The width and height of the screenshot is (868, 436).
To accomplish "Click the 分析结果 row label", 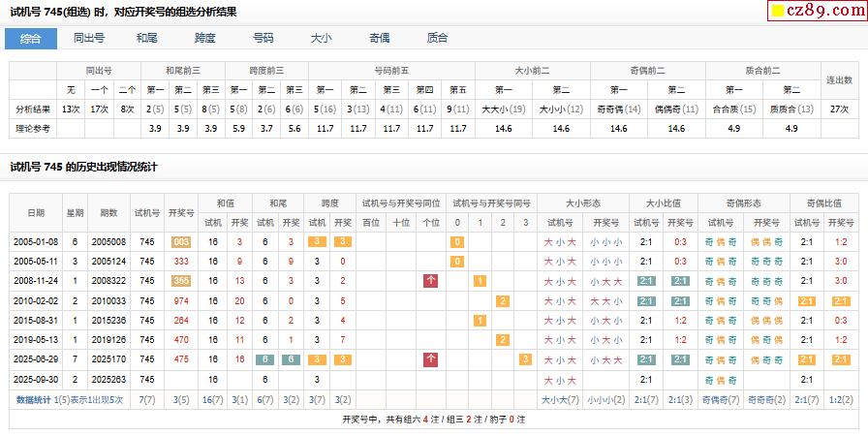I will pos(33,109).
